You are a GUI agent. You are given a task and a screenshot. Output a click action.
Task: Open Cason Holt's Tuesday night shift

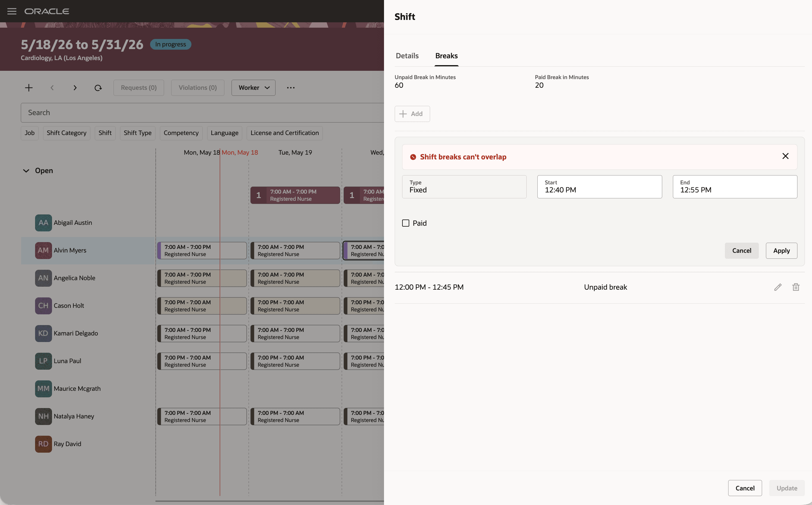click(295, 306)
